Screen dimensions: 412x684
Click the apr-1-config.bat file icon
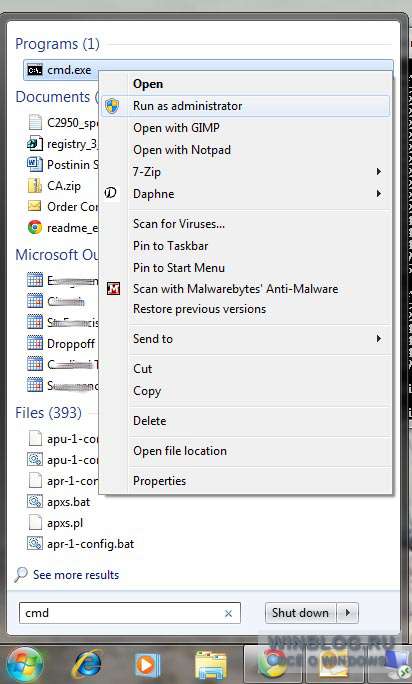point(35,544)
